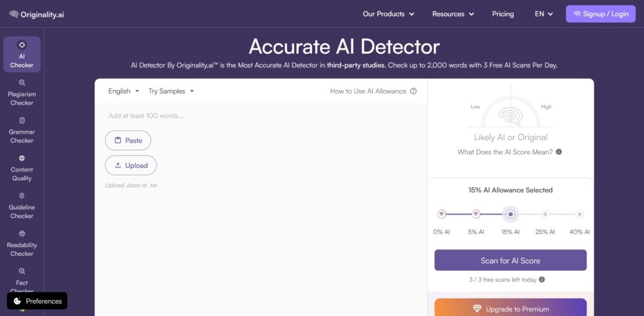Open the Fact Checker magnifier icon

22,271
